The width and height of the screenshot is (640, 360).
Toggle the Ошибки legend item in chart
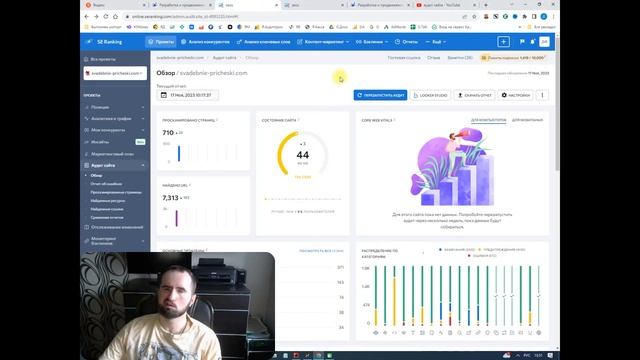click(x=482, y=256)
